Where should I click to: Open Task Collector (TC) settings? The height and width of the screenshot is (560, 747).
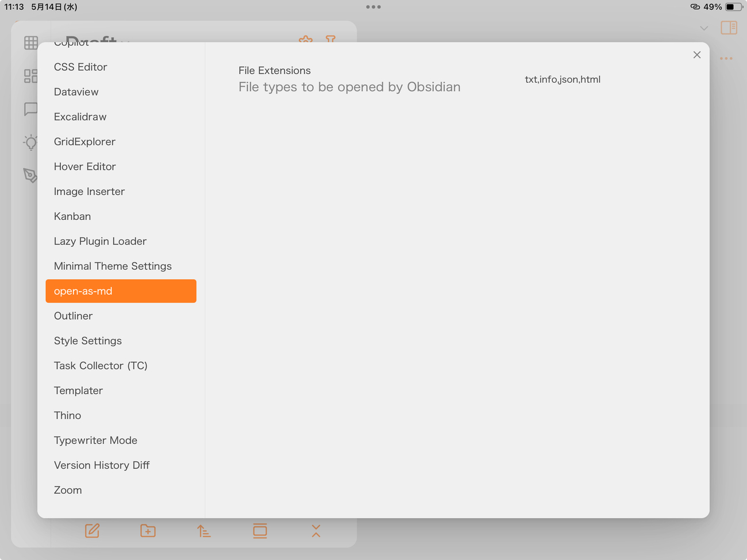point(121,366)
